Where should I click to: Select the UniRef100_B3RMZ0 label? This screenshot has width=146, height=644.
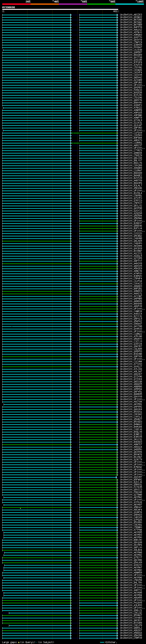pyautogui.click(x=131, y=276)
